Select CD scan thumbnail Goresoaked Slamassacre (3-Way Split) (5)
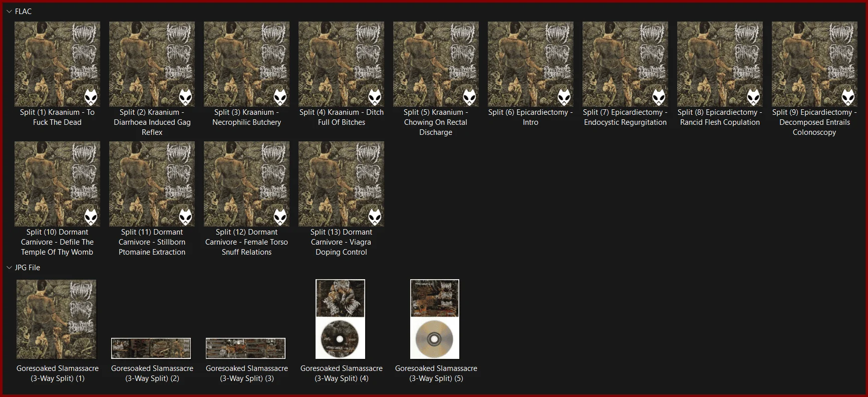The image size is (868, 397). click(435, 319)
